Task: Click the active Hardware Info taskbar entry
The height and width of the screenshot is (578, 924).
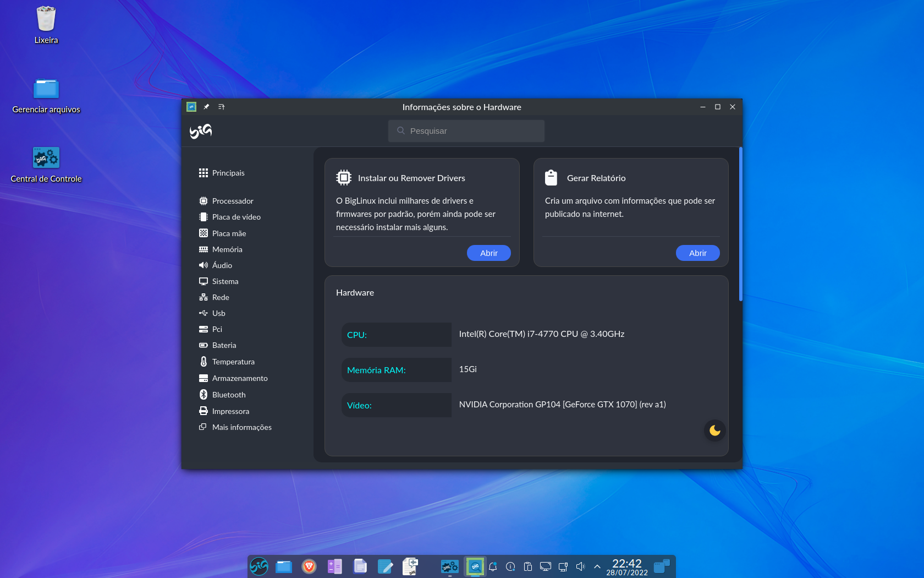Action: click(x=475, y=566)
